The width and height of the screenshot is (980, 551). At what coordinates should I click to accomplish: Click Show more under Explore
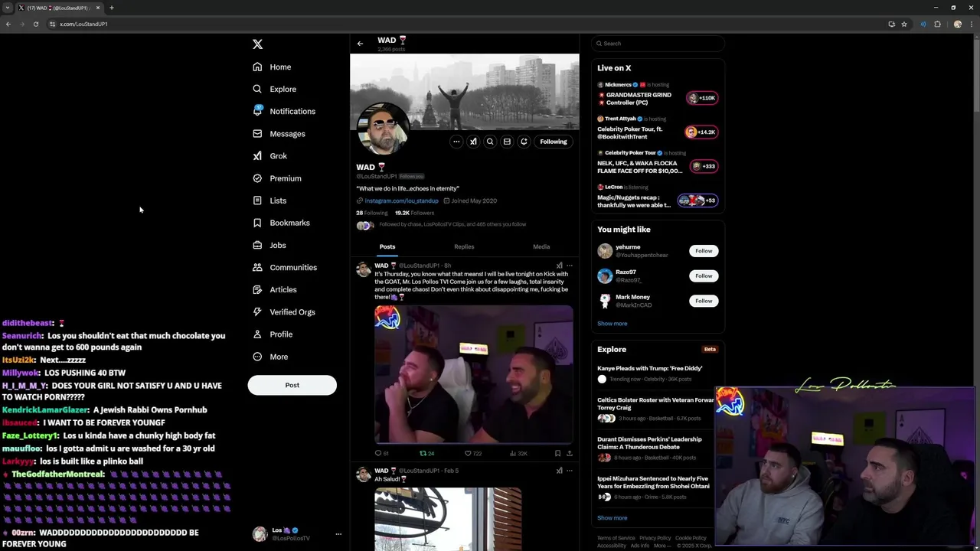[612, 518]
